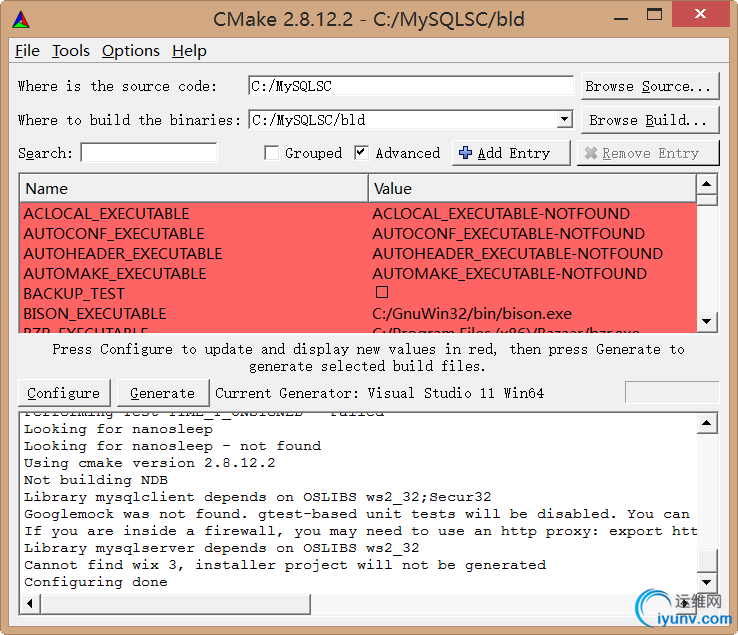
Task: Open the Help menu
Action: tap(189, 51)
